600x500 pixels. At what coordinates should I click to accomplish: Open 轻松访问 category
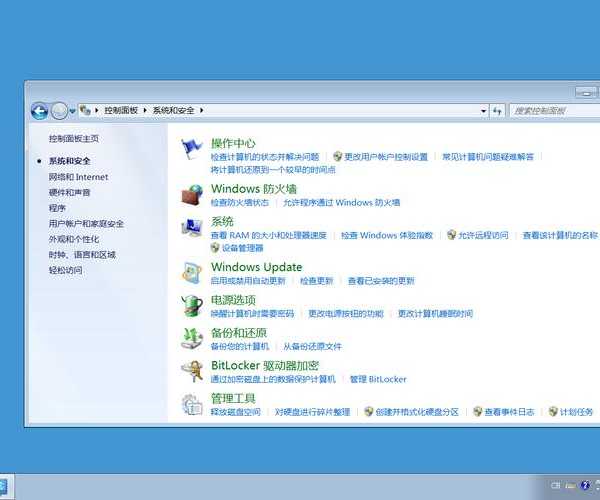(x=65, y=270)
